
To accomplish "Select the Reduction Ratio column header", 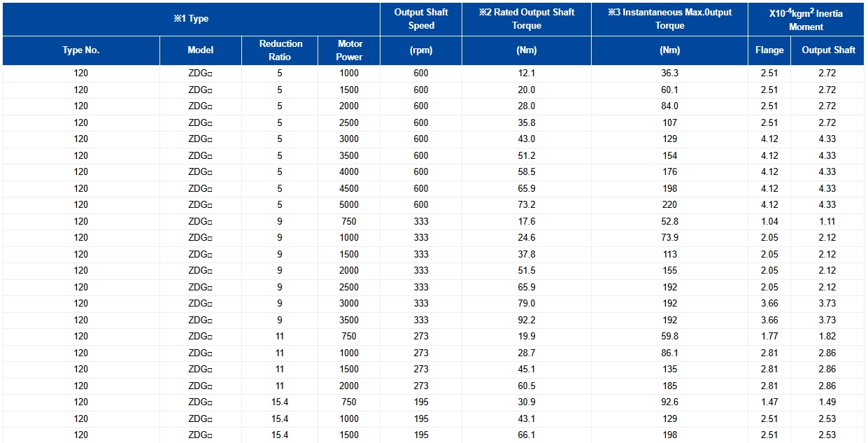I will click(x=280, y=50).
